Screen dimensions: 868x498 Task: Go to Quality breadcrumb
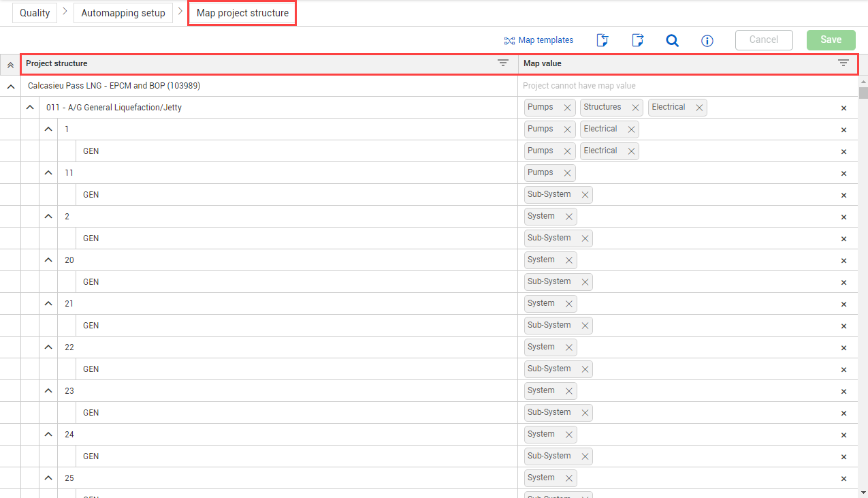click(35, 13)
